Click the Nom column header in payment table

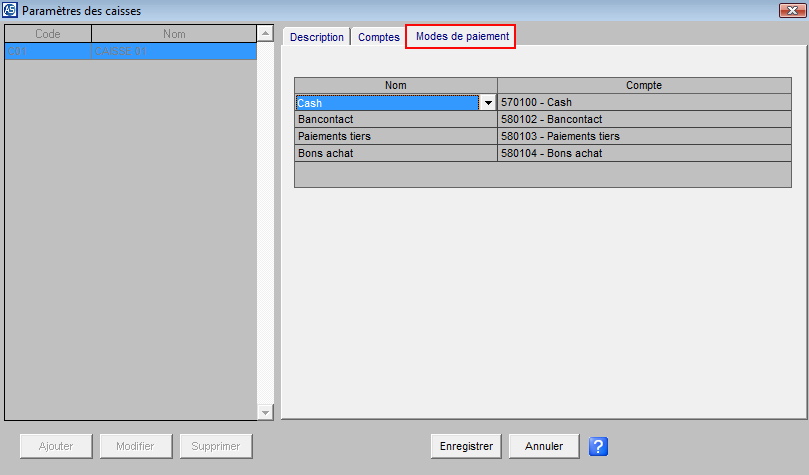tap(396, 85)
